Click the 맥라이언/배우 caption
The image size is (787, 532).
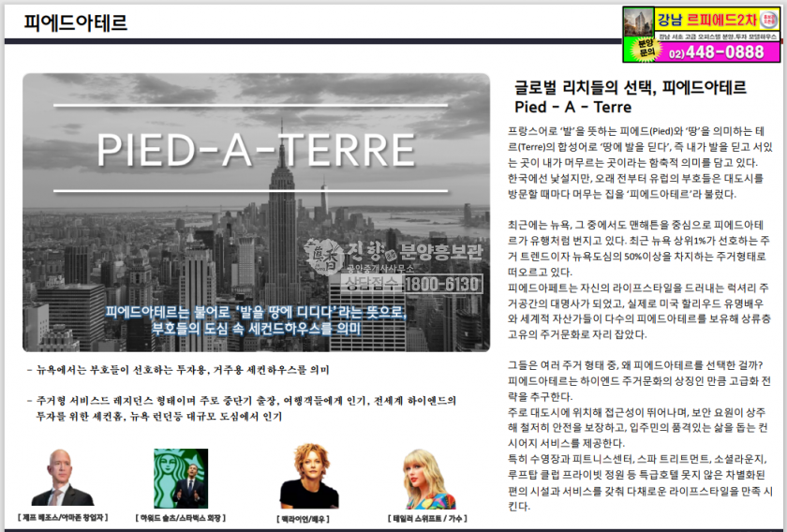[x=304, y=517]
